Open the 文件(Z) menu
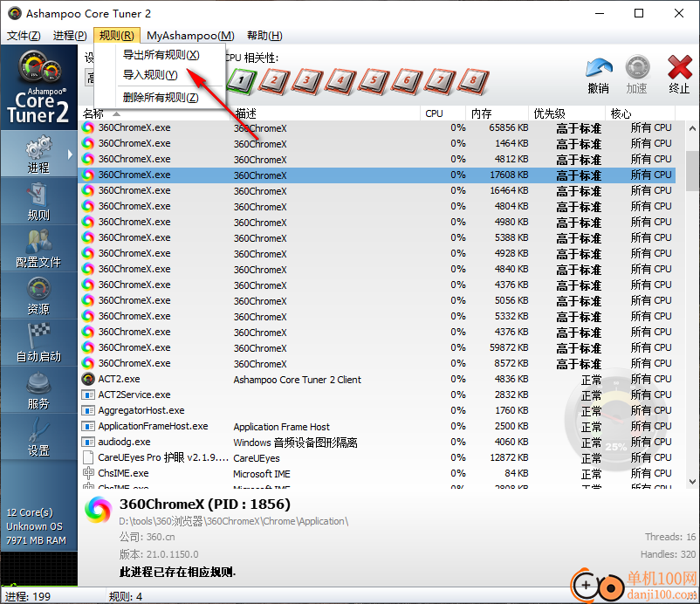The height and width of the screenshot is (604, 700). click(x=24, y=35)
